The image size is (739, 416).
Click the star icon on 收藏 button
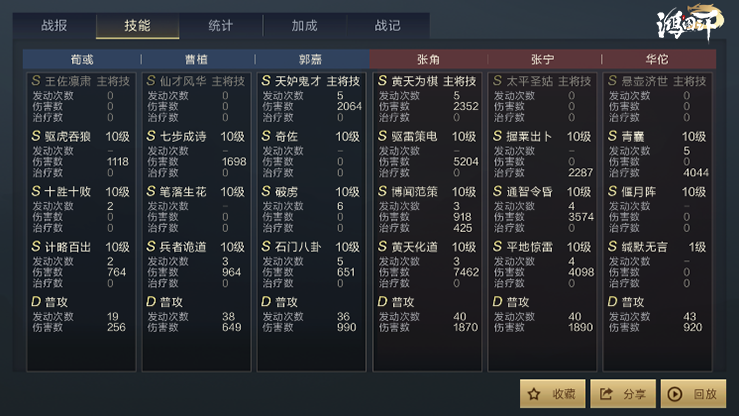coord(534,394)
